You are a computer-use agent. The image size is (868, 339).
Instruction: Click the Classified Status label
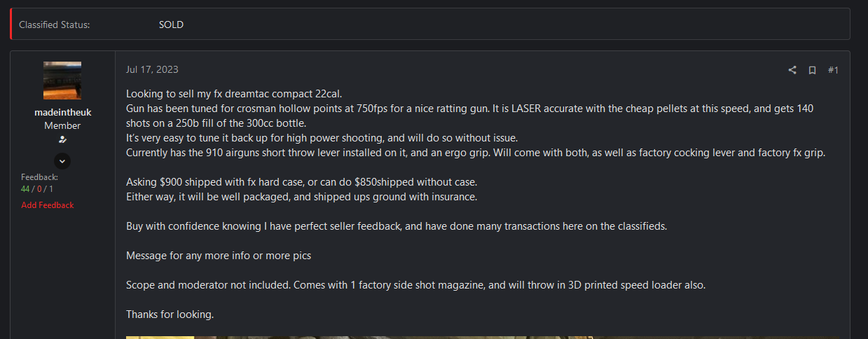[x=54, y=25]
